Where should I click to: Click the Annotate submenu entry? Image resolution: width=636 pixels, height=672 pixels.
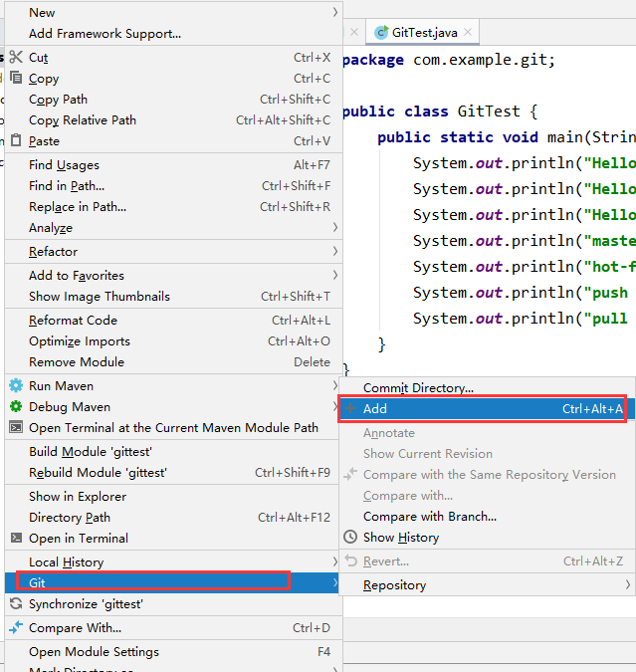pyautogui.click(x=487, y=433)
